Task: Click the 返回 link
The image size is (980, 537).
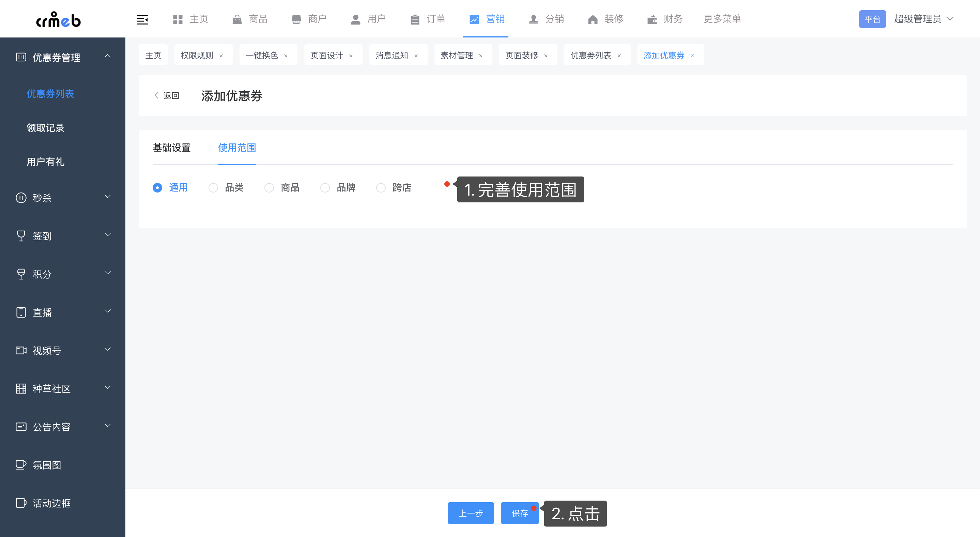Action: click(171, 95)
